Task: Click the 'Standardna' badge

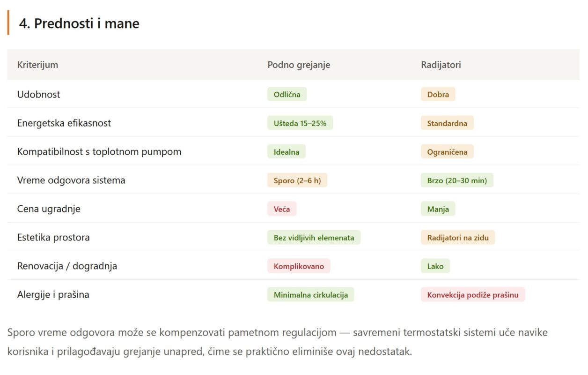Action: click(x=447, y=123)
